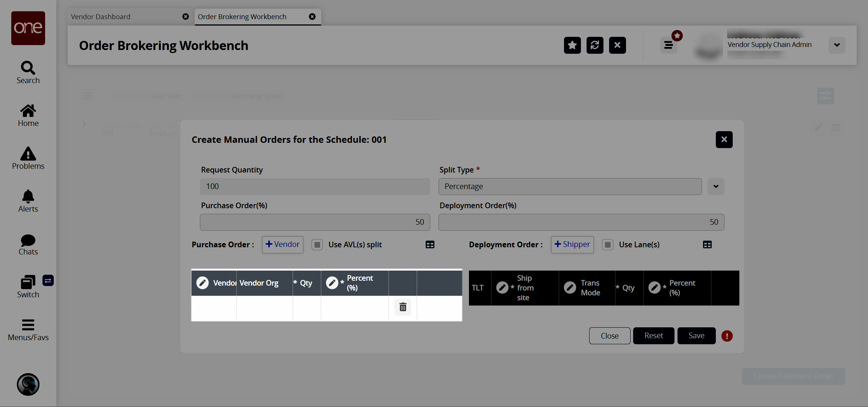868x407 pixels.
Task: Toggle Use Lane(s) checkbox
Action: click(x=608, y=245)
